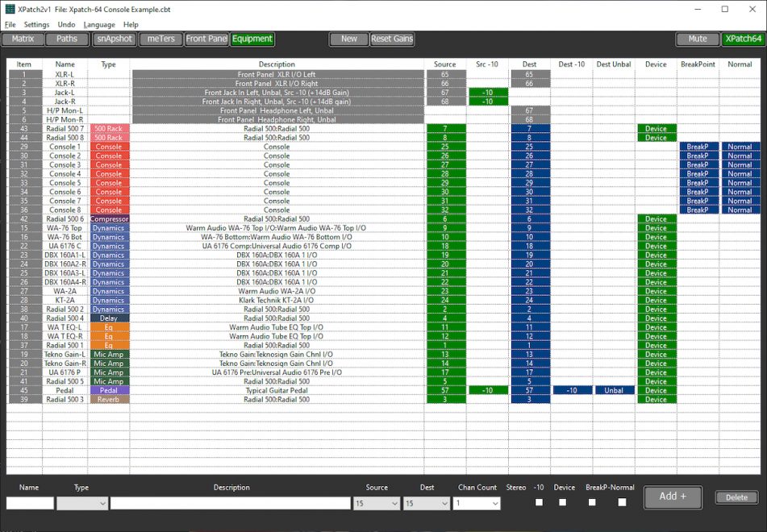
Task: Click the snApshot toolbar button
Action: coord(114,39)
